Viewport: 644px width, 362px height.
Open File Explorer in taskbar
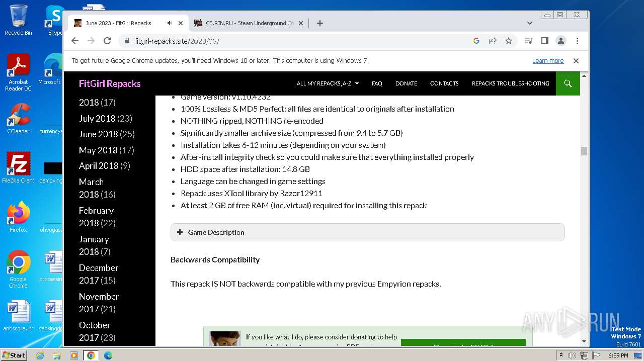pos(57,355)
